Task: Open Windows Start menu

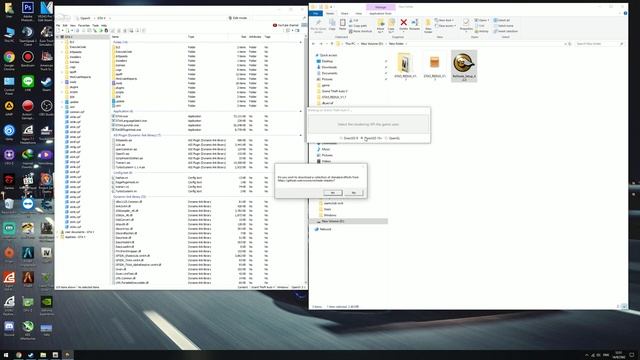Action: tap(6, 355)
